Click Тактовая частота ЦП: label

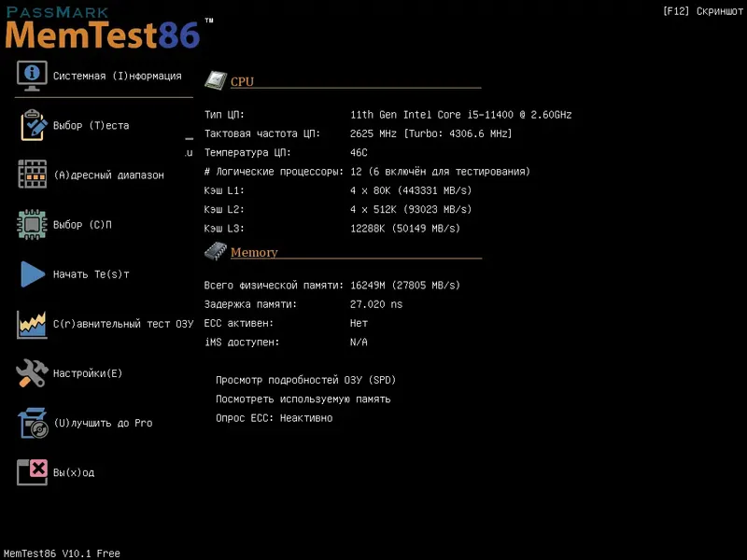coord(262,133)
